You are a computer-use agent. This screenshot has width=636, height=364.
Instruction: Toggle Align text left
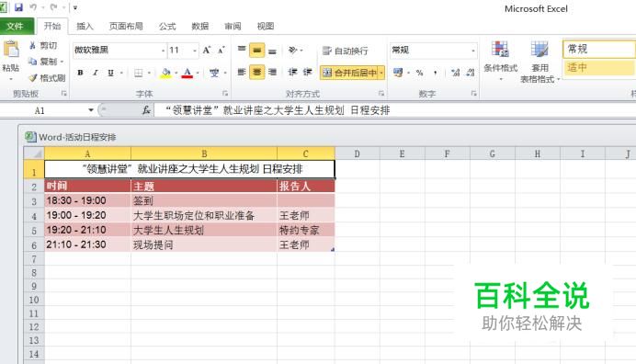tap(242, 73)
